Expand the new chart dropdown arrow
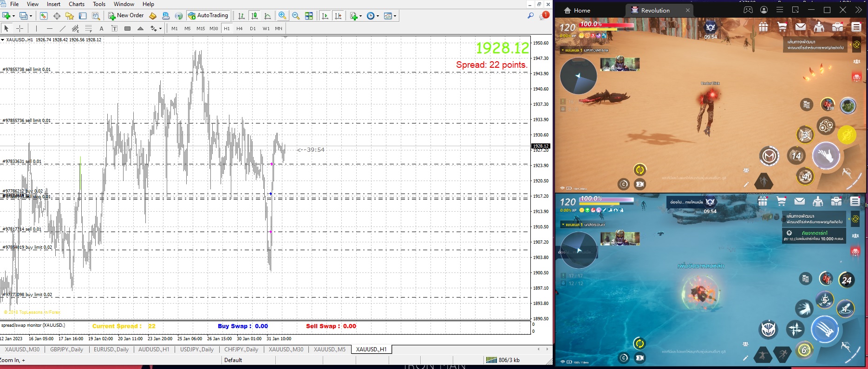The width and height of the screenshot is (868, 369). point(13,16)
